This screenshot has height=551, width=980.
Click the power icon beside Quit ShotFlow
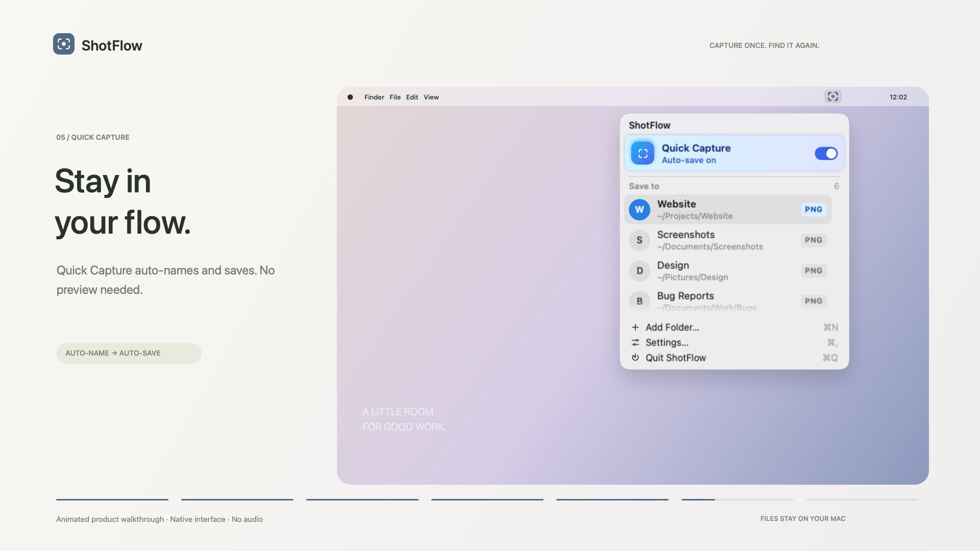pyautogui.click(x=635, y=358)
